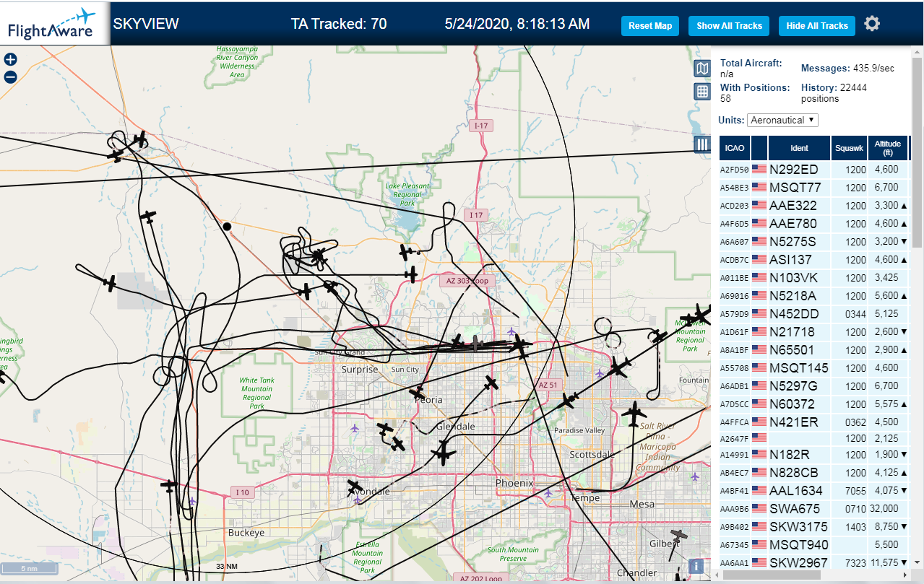Zoom out with the minus button
Screen dimensions: 924x584
coord(10,77)
